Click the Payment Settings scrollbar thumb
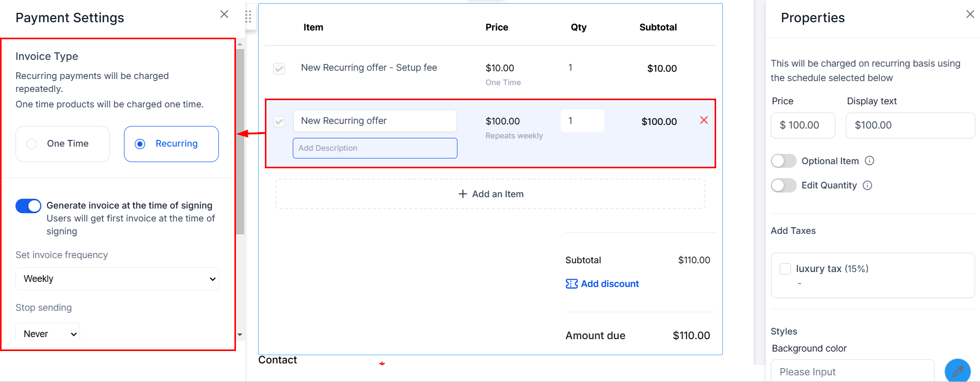Viewport: 980px width, 382px height. 240,141
